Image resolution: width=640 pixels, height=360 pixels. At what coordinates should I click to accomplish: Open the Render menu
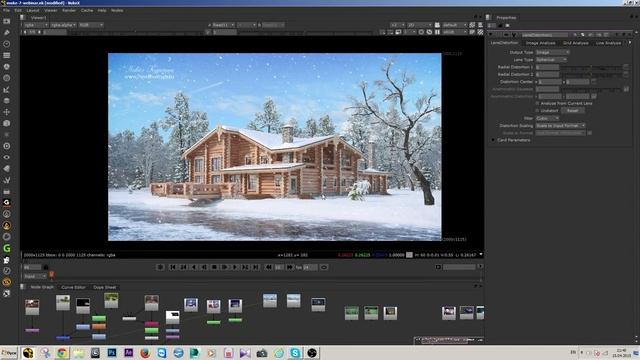click(x=69, y=10)
